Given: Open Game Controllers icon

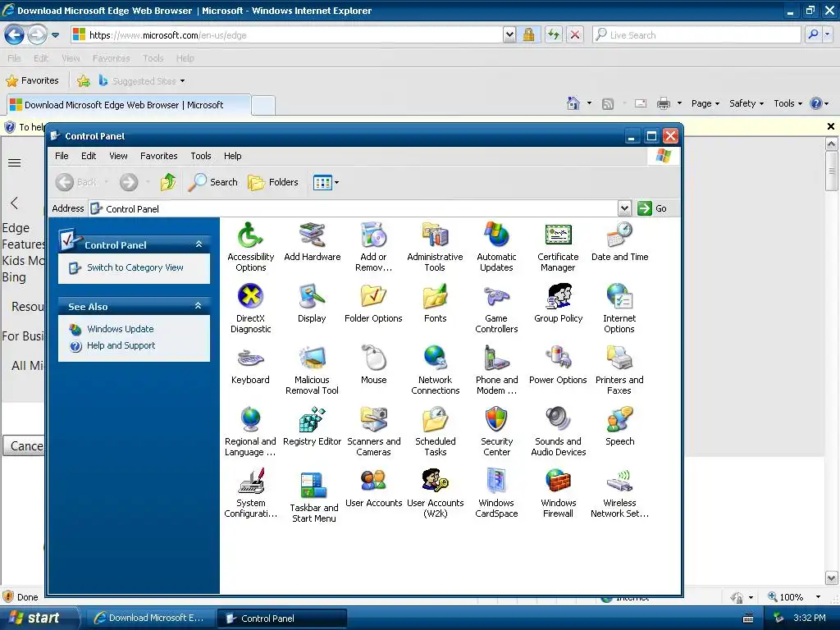Looking at the screenshot, I should point(496,297).
